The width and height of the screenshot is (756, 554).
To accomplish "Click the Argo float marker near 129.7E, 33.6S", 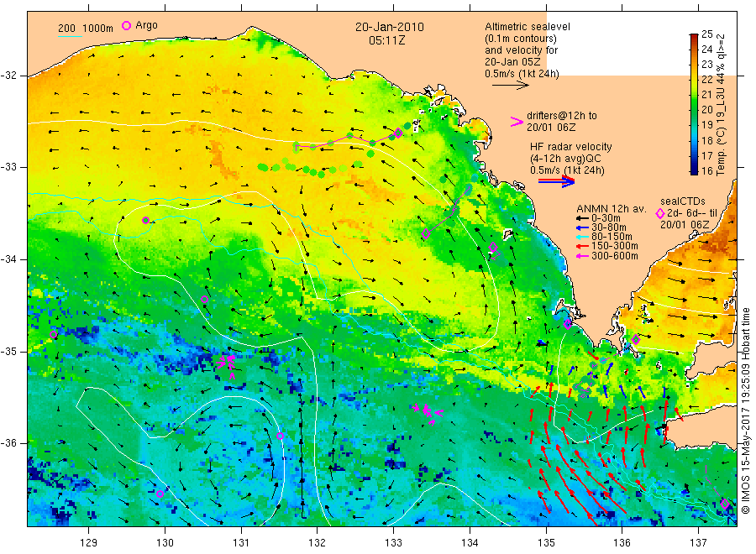I will pos(145,220).
